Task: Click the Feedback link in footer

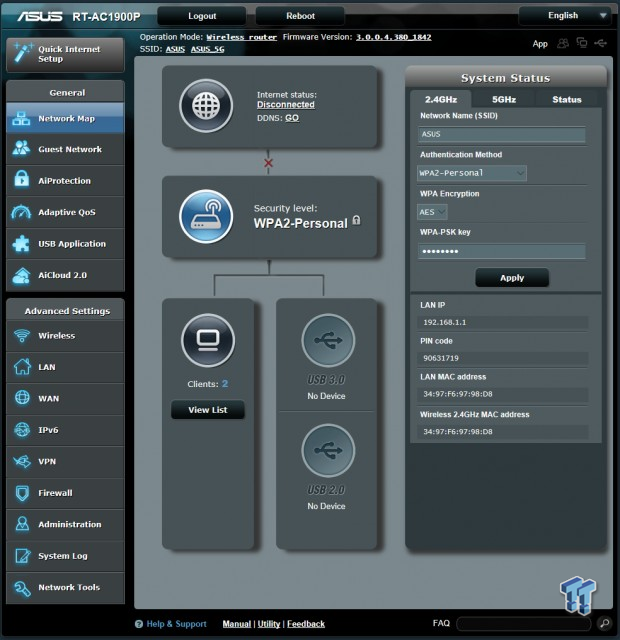Action: click(x=306, y=624)
